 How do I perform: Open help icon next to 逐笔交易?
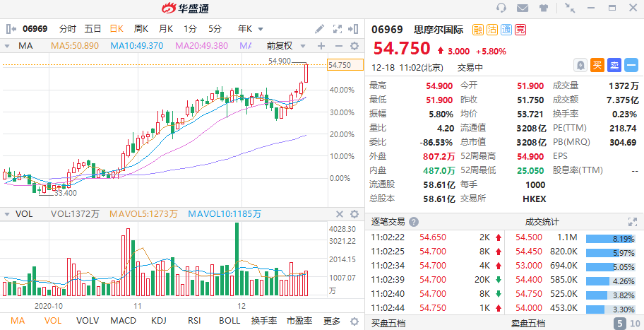pyautogui.click(x=414, y=222)
